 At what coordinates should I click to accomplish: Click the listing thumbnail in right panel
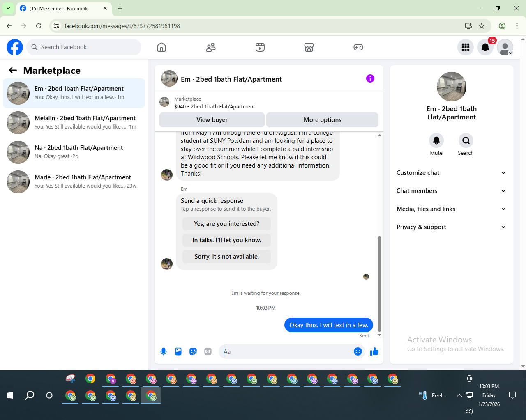[452, 87]
